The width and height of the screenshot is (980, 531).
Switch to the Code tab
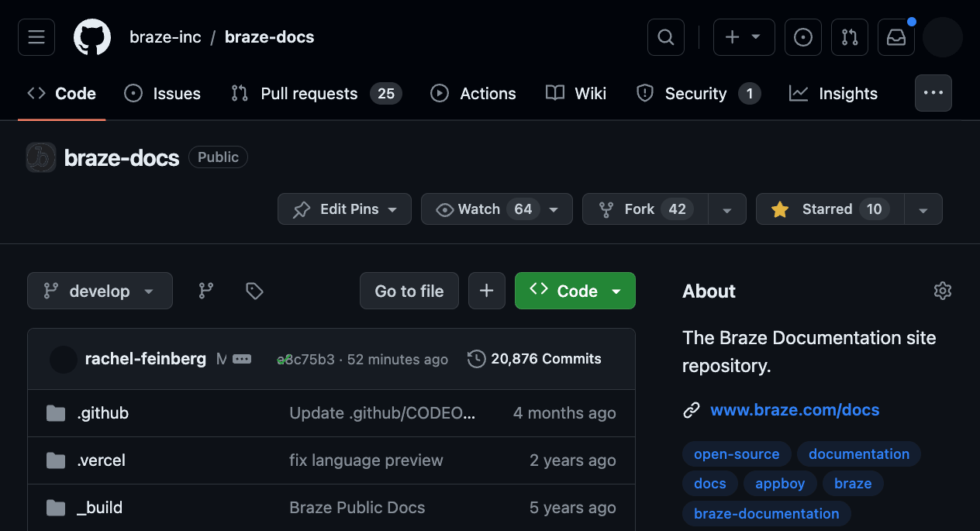pos(62,94)
